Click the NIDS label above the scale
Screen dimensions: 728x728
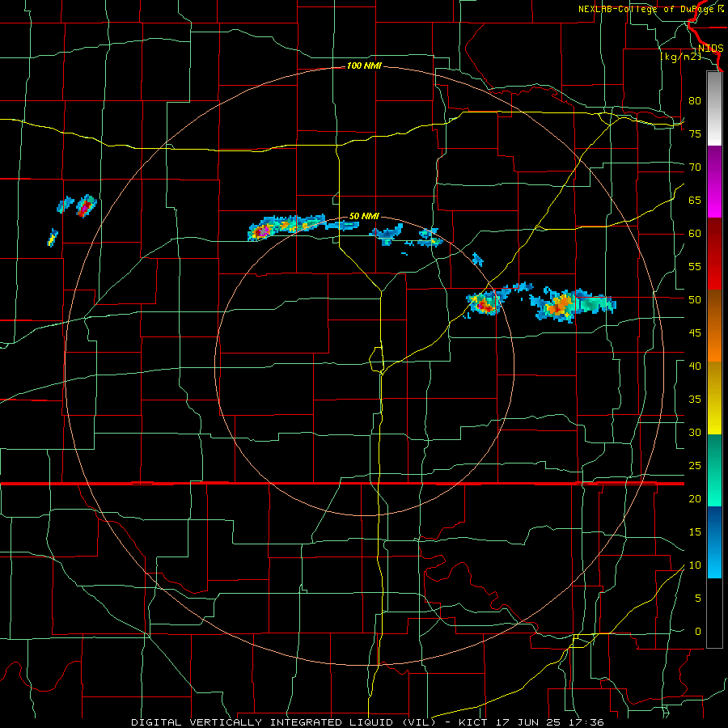tap(710, 49)
